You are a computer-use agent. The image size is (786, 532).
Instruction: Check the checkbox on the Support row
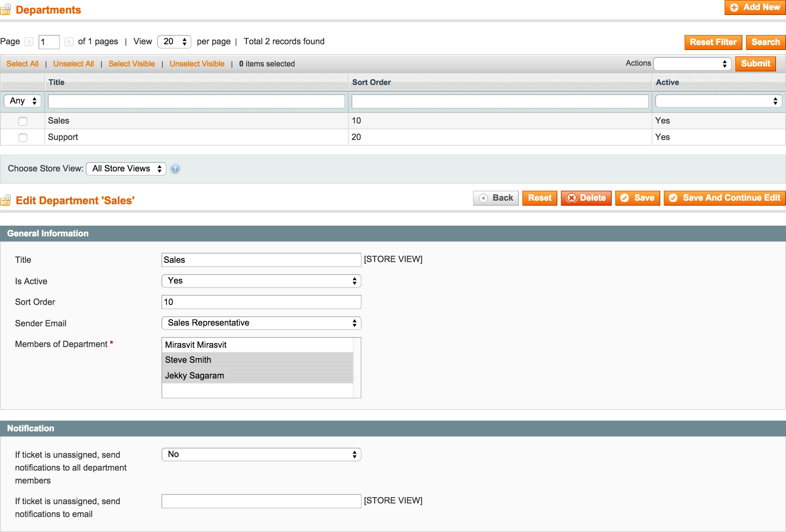tap(23, 137)
